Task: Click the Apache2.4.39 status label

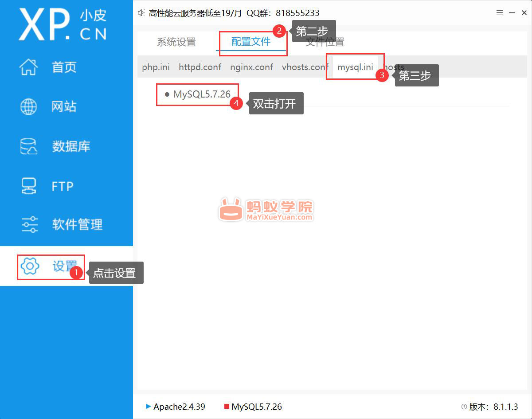Action: pyautogui.click(x=179, y=407)
